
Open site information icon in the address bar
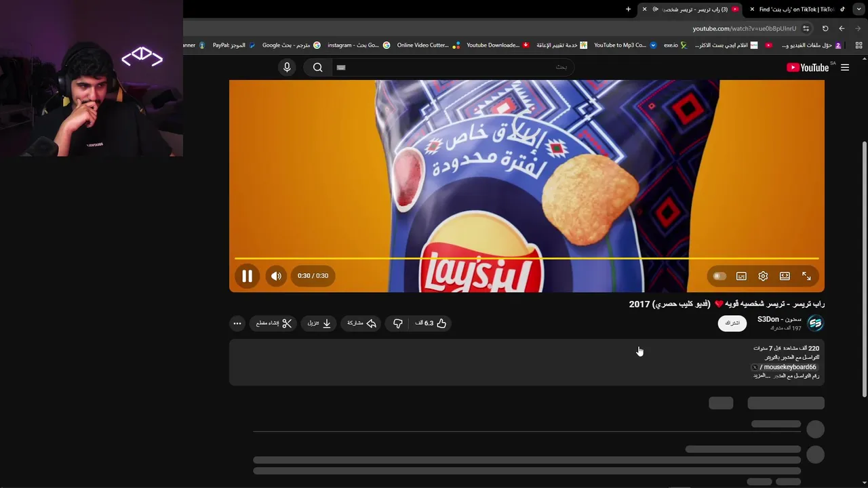coord(806,28)
